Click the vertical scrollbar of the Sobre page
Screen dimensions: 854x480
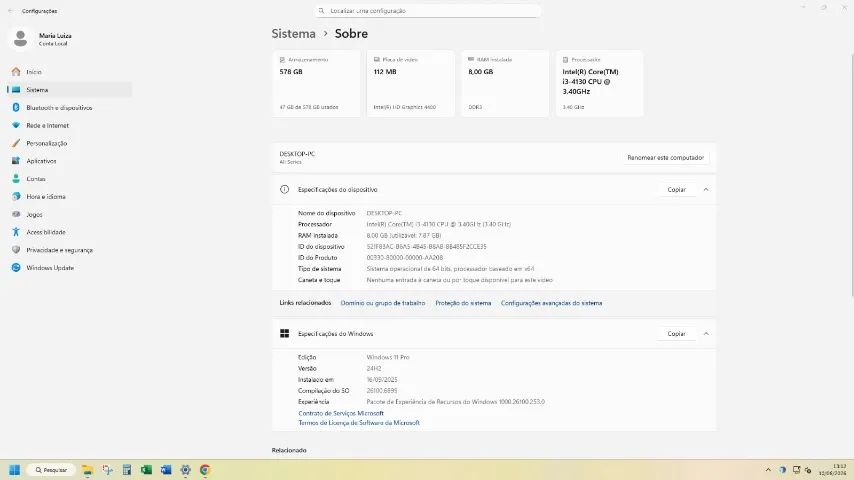[x=852, y=174]
